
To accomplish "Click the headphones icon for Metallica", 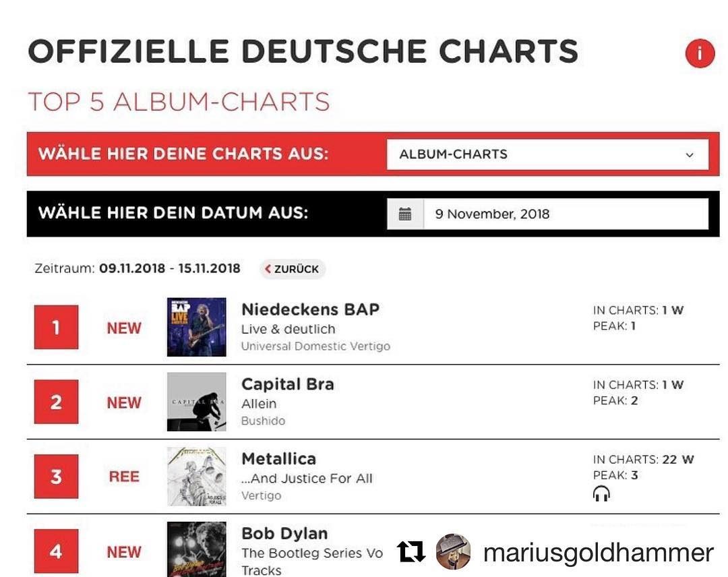I will (601, 493).
